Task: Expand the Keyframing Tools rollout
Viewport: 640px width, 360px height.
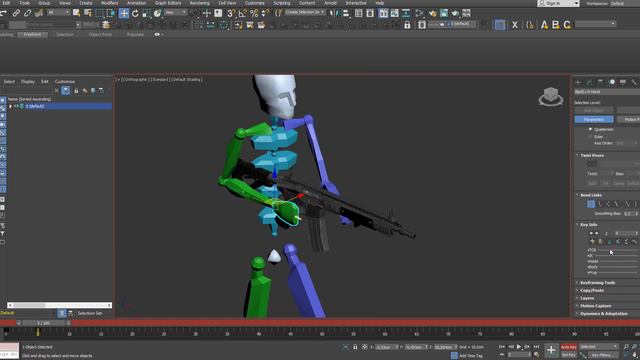Action: coord(598,282)
